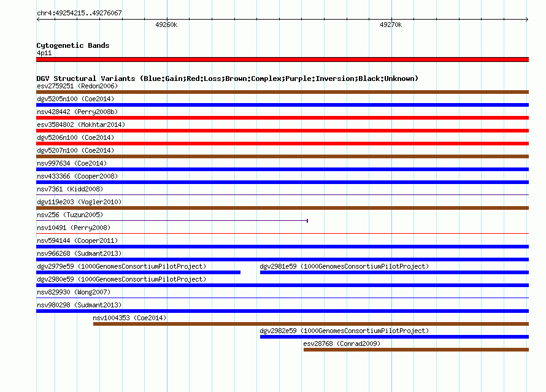Screen dimensions: 546x392
Task: Click the blue dgv2982e59 gain bar
Action: [394, 337]
